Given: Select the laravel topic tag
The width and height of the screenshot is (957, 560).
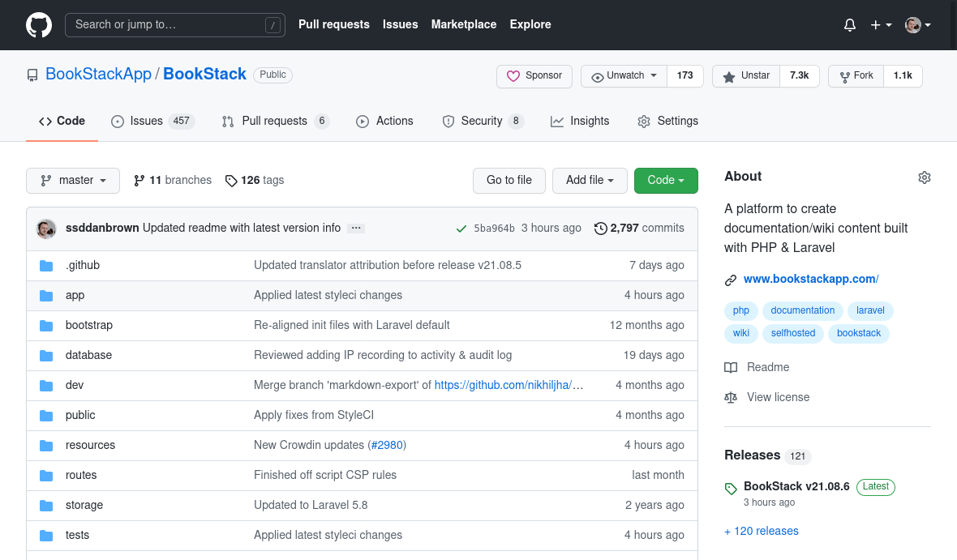Looking at the screenshot, I should (x=870, y=310).
